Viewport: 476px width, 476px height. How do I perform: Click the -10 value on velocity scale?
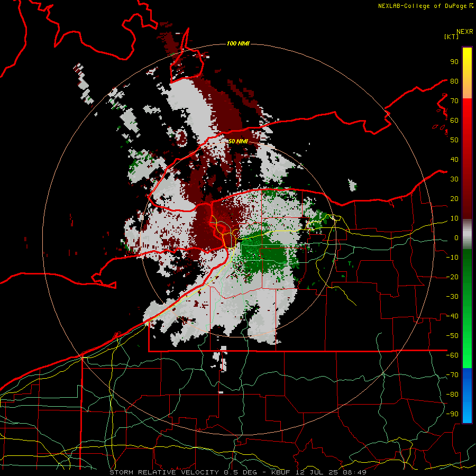click(452, 258)
